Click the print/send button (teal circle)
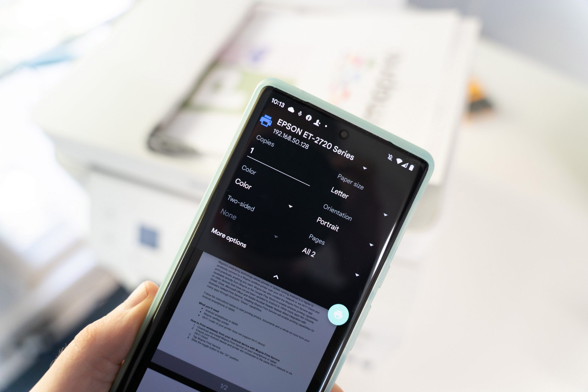The width and height of the screenshot is (588, 392). click(339, 313)
